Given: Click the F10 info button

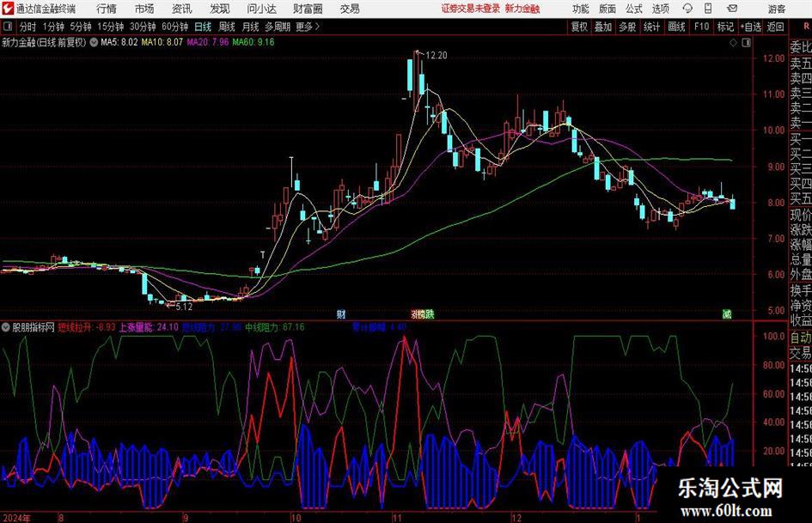Looking at the screenshot, I should 702,27.
